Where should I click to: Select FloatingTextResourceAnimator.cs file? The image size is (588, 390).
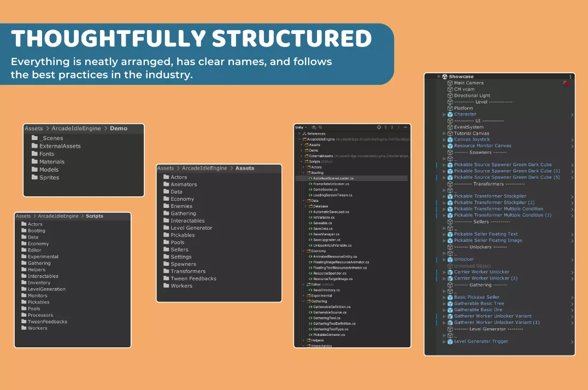point(340,267)
